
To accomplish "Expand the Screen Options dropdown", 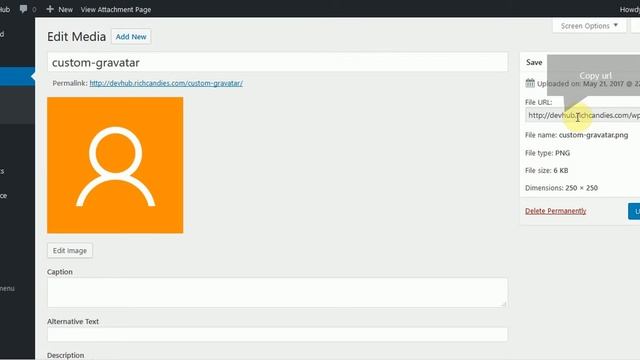I will click(589, 26).
